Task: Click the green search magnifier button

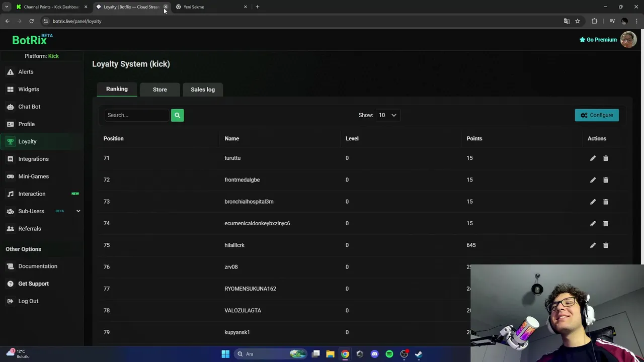Action: coord(177,115)
